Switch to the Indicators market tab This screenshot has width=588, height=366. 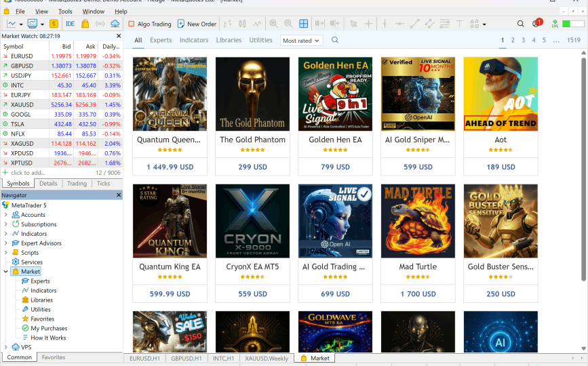pos(194,40)
